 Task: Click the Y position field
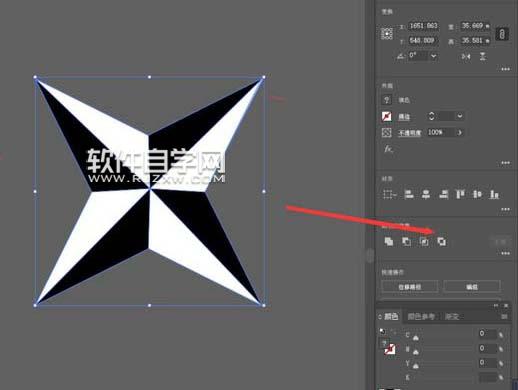(x=423, y=41)
